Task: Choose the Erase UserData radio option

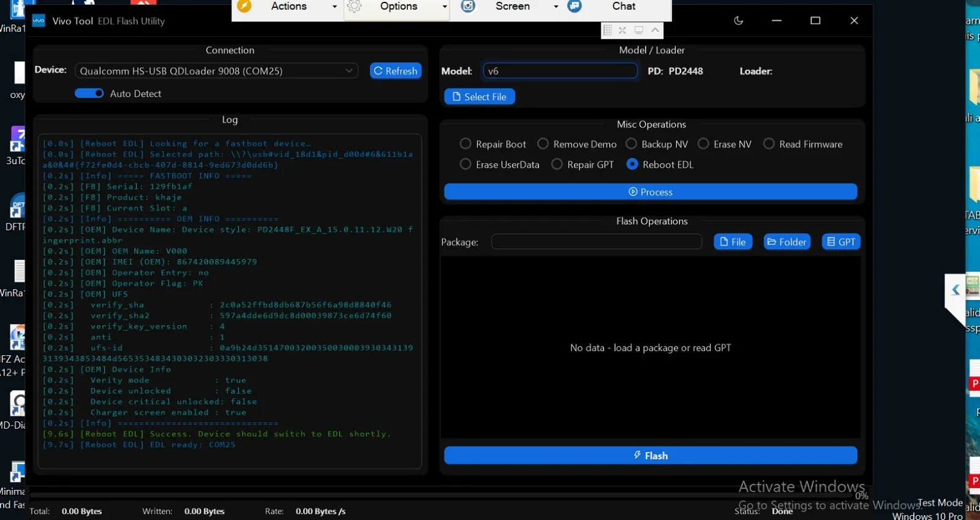Action: (466, 165)
